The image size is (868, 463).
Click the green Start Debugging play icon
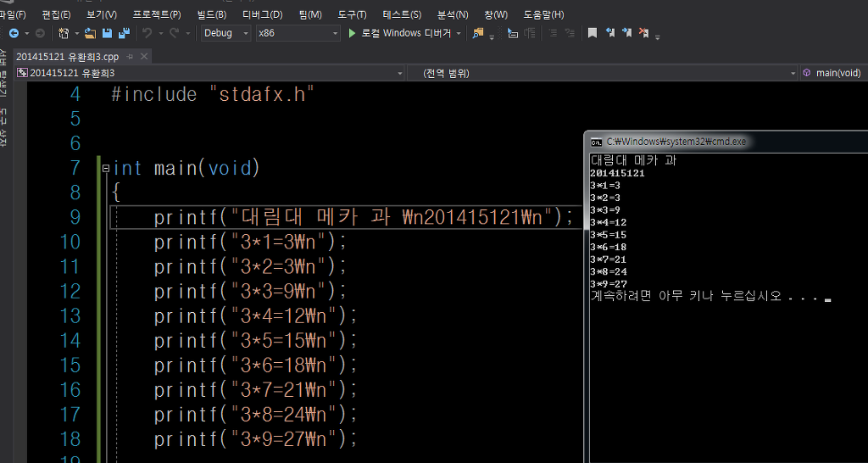coord(352,33)
